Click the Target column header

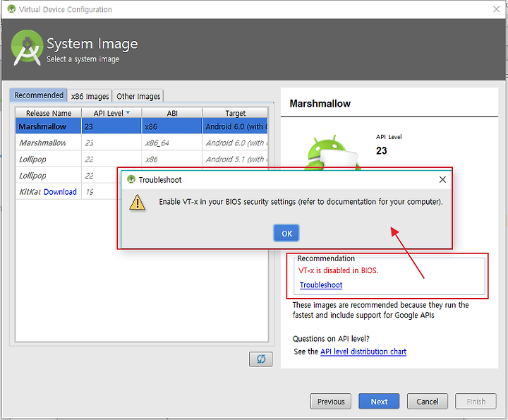pyautogui.click(x=235, y=113)
